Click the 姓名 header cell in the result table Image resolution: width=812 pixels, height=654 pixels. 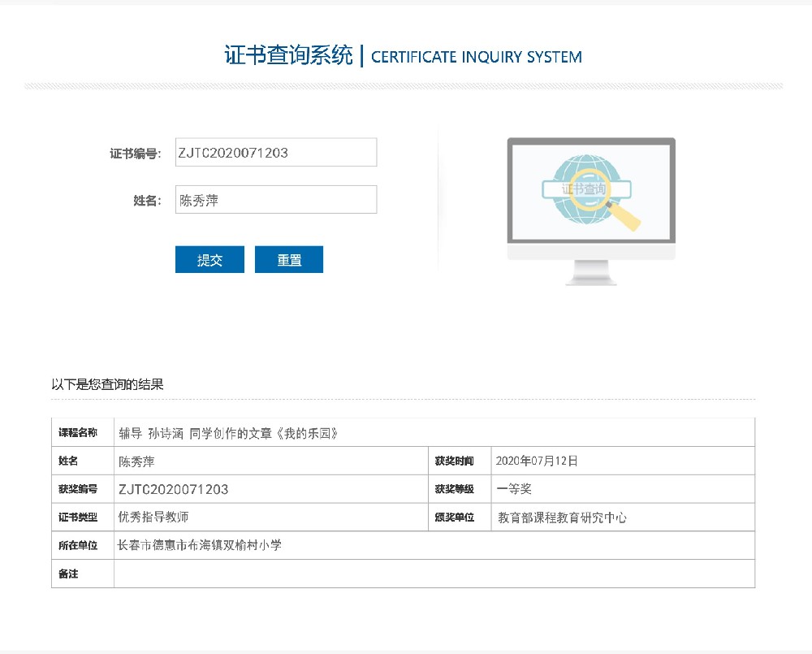83,461
